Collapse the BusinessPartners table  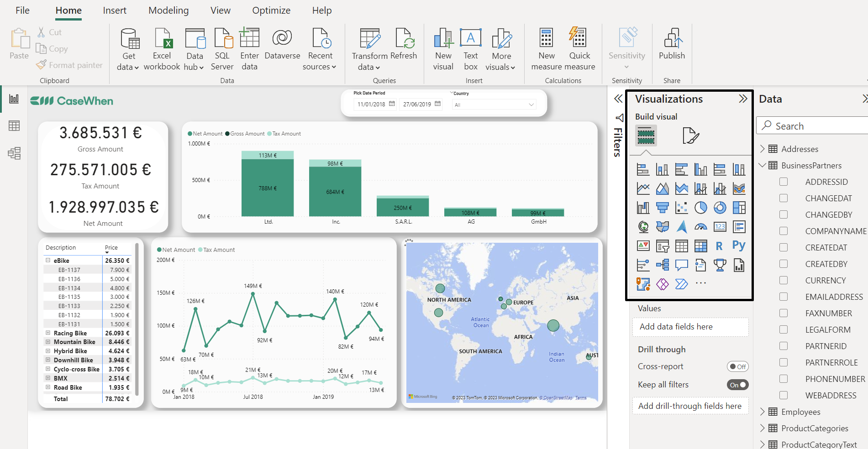tap(762, 165)
